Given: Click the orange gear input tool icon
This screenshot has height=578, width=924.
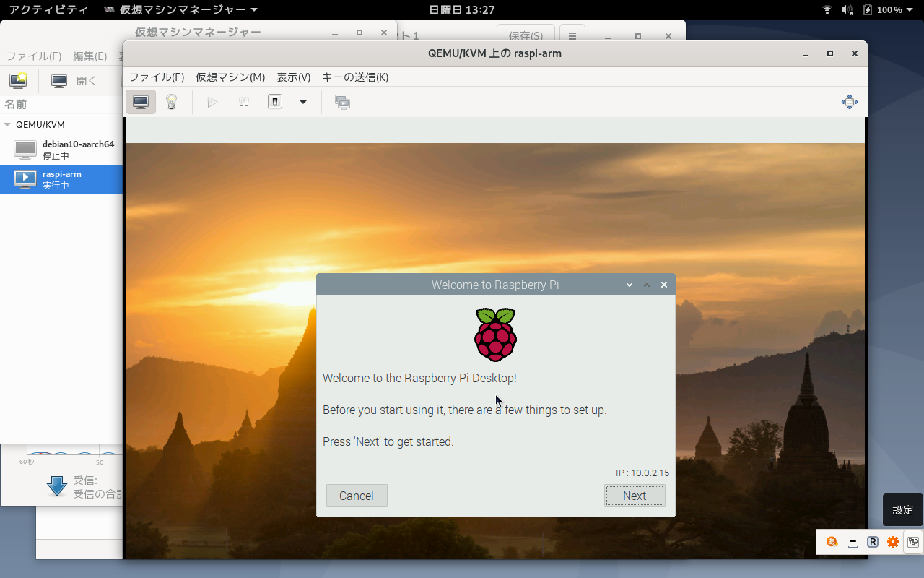Looking at the screenshot, I should coord(893,542).
